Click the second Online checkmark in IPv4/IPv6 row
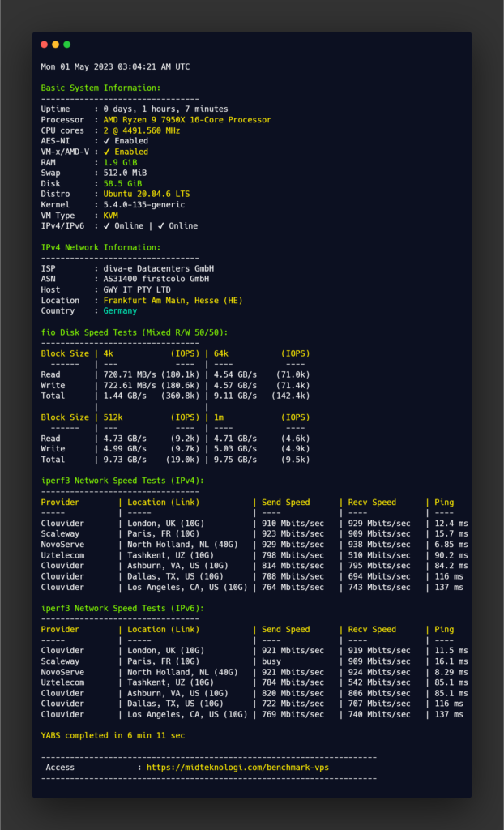The image size is (504, 830). pyautogui.click(x=161, y=226)
